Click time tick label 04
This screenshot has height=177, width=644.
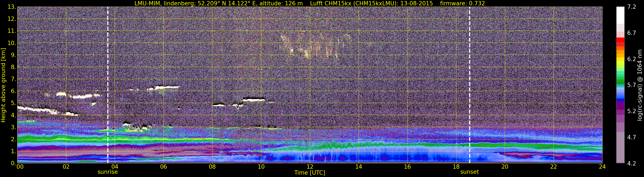(115, 167)
